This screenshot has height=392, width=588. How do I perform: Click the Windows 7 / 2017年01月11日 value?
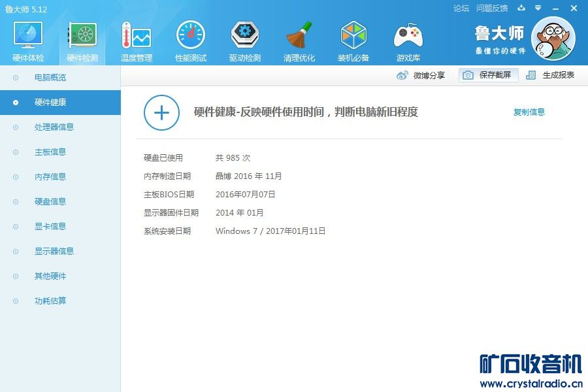pos(270,231)
